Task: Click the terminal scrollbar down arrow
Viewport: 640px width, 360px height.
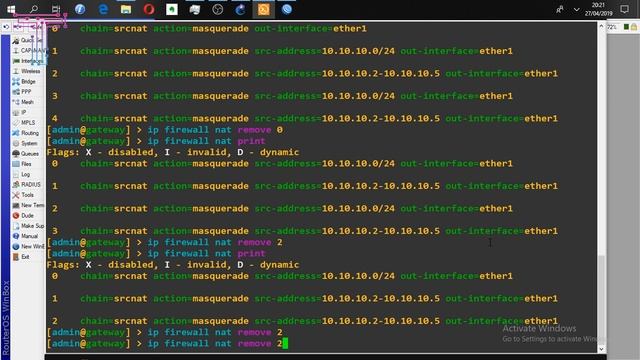Action: [x=601, y=349]
